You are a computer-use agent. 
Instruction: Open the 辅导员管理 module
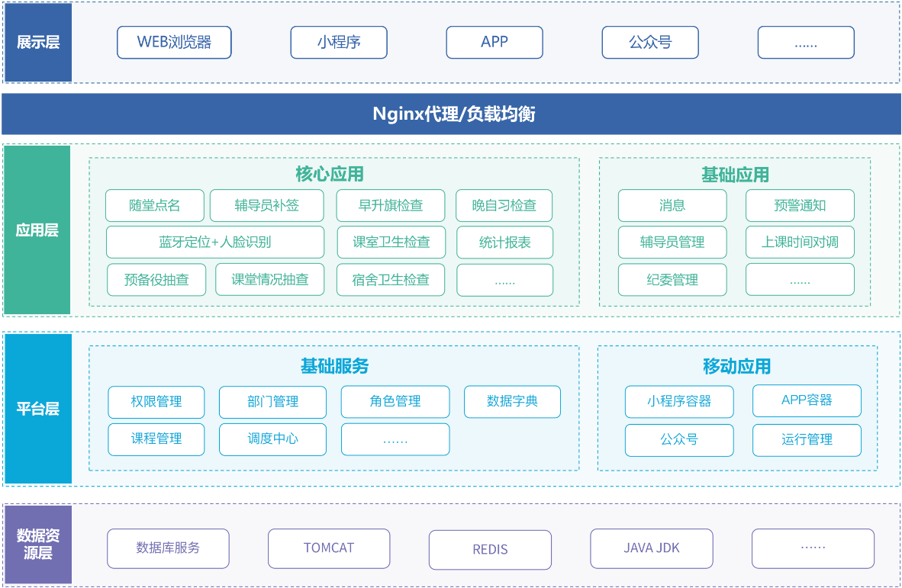pyautogui.click(x=672, y=243)
